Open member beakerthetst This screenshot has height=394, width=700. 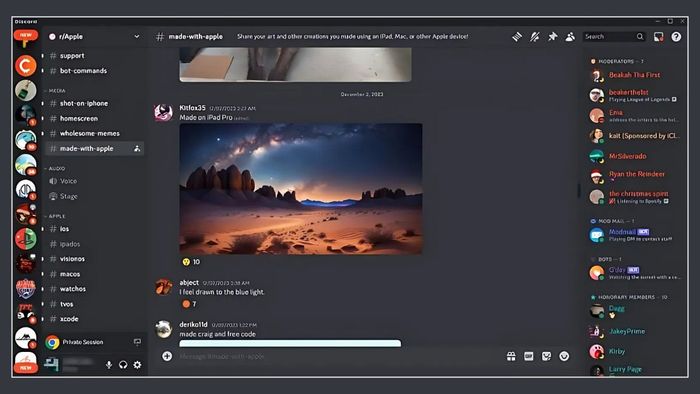click(634, 95)
